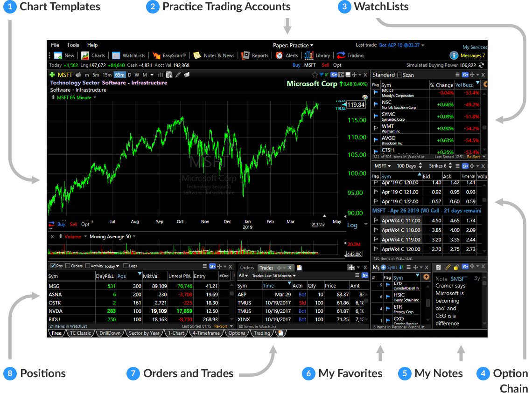The image size is (532, 393).
Task: Click the star favorite icon on chart
Action: pyautogui.click(x=315, y=75)
